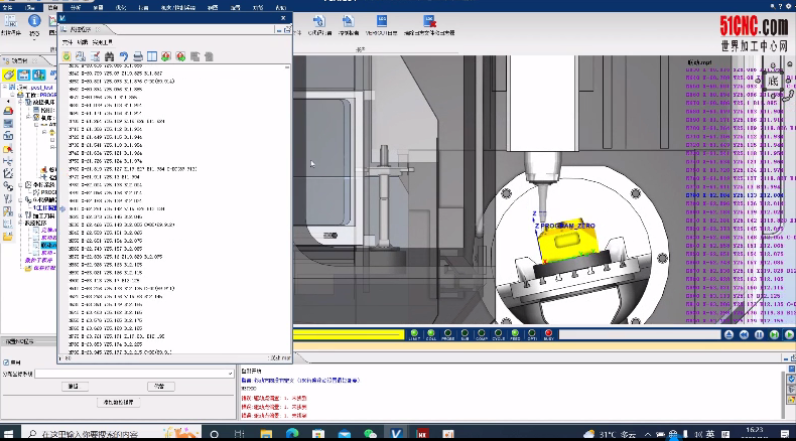This screenshot has height=441, width=796.
Task: Click the view cube in the 3D view corner
Action: pyautogui.click(x=772, y=81)
